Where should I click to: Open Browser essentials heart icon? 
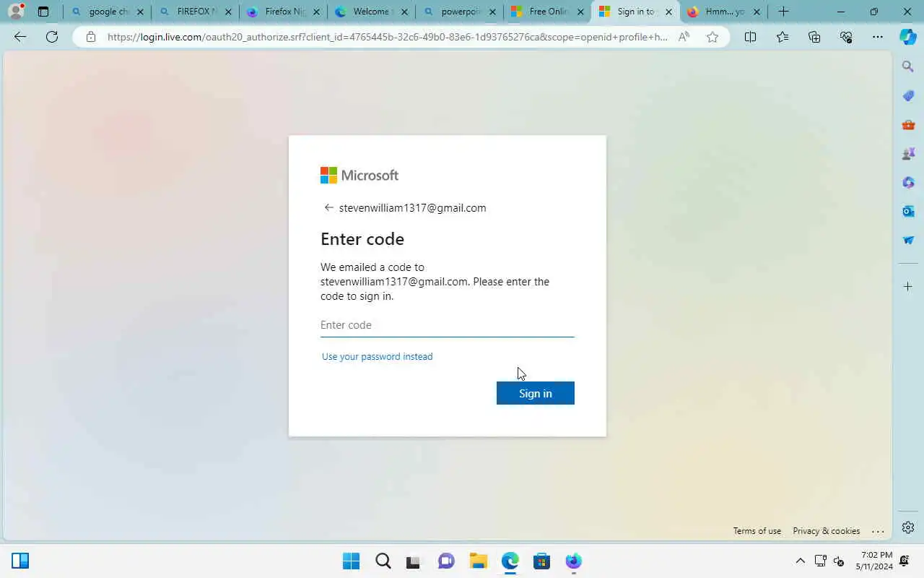tap(846, 37)
